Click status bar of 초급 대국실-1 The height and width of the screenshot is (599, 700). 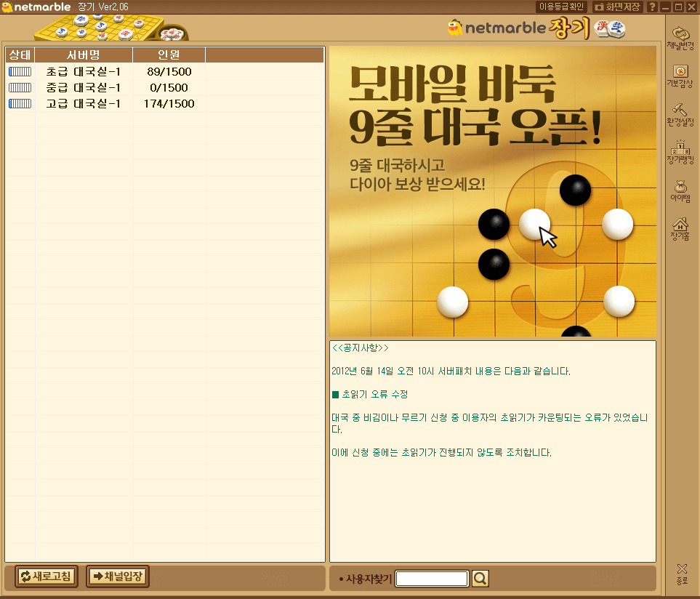click(x=20, y=71)
